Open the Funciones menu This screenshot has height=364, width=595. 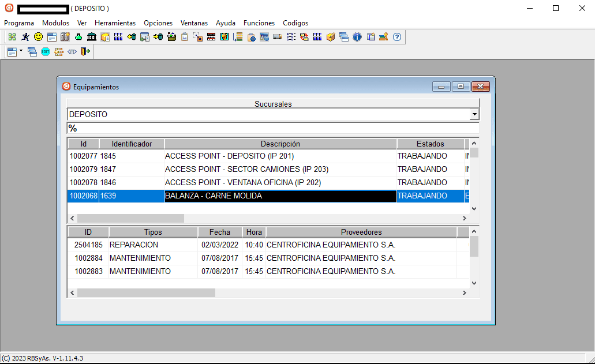(259, 23)
